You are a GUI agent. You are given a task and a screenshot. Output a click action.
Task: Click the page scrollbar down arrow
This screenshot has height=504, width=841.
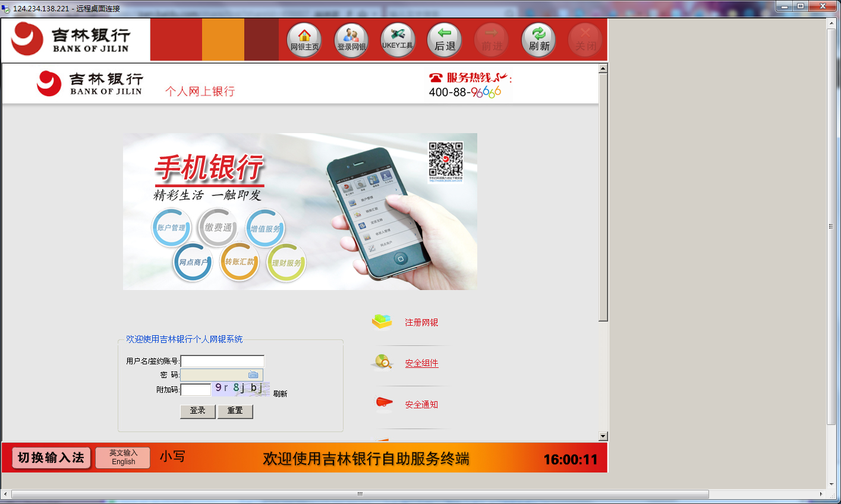pos(603,436)
